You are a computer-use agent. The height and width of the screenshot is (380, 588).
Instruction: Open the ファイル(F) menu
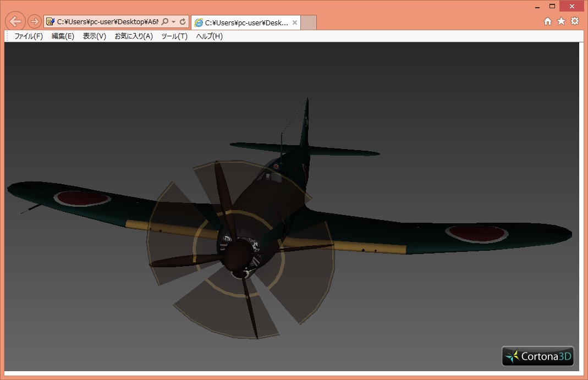coord(29,36)
